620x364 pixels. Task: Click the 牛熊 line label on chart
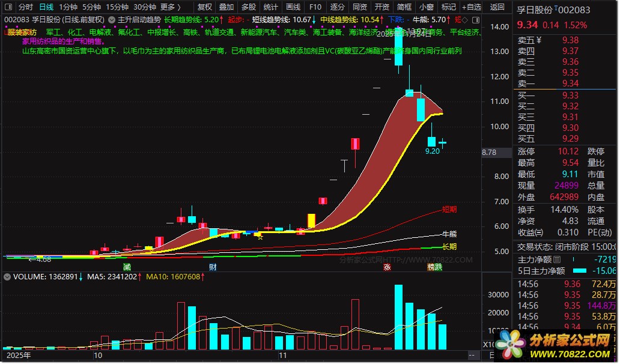click(x=449, y=234)
